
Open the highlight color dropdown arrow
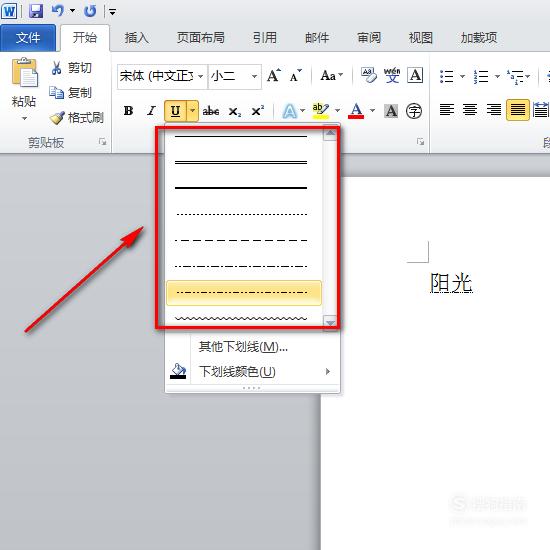[x=337, y=111]
